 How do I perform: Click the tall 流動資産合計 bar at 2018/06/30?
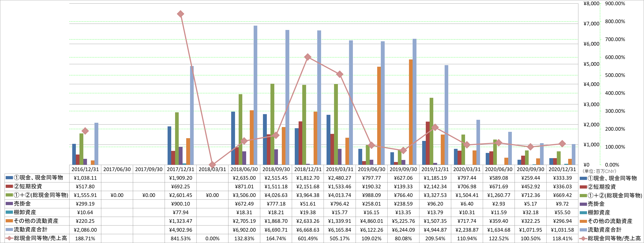point(255,95)
